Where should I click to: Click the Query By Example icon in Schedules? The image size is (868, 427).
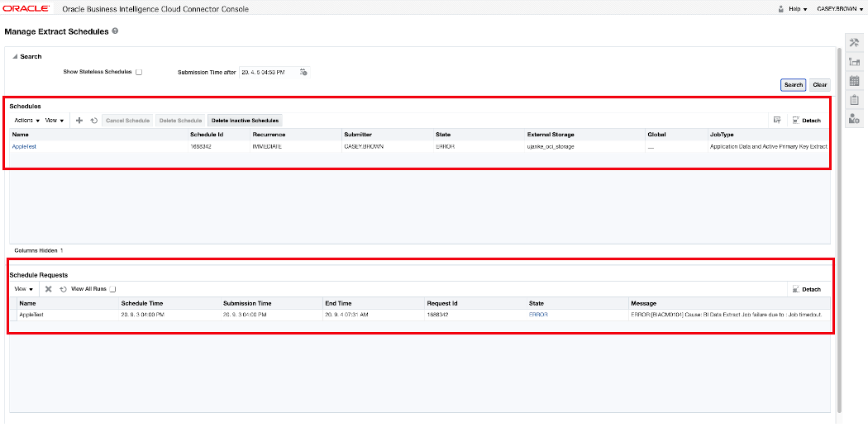pyautogui.click(x=777, y=121)
